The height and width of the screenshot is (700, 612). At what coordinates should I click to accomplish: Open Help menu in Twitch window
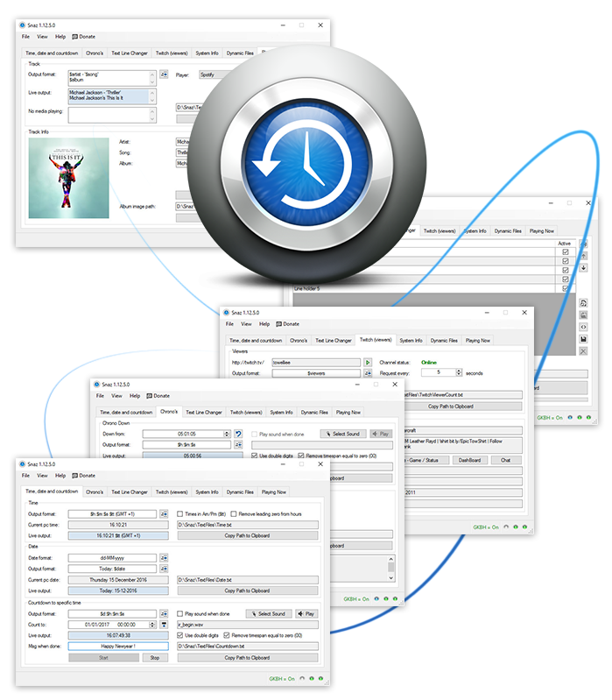pyautogui.click(x=264, y=324)
